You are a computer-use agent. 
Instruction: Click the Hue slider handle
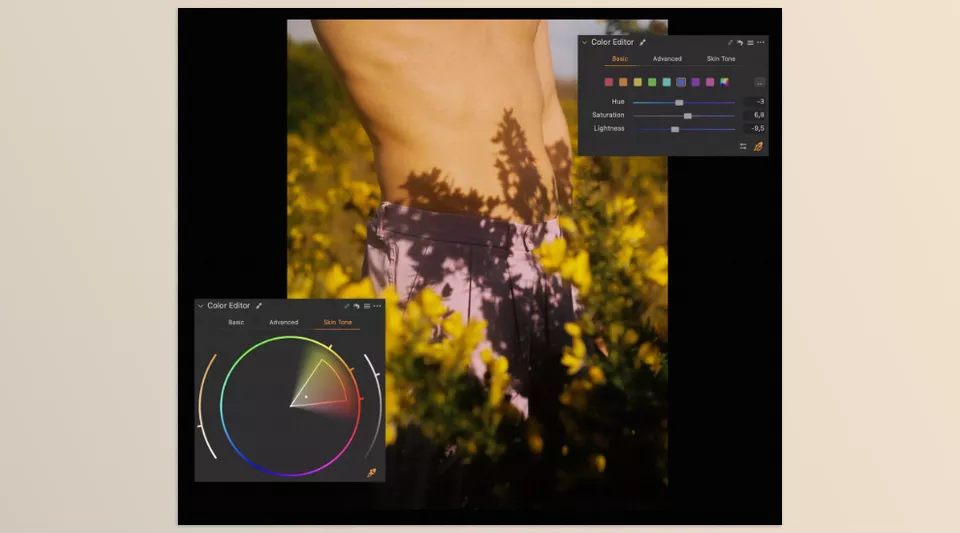click(679, 102)
